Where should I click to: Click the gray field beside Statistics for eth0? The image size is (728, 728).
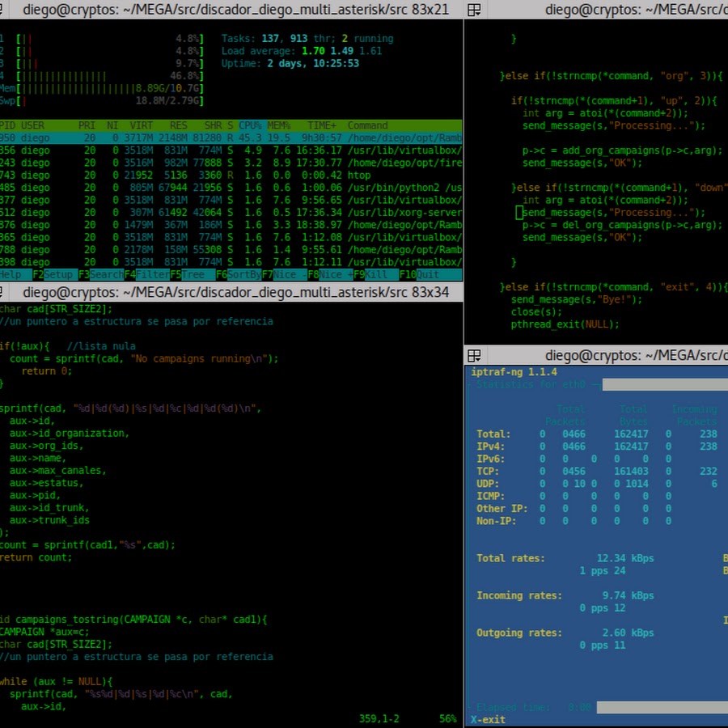(666, 384)
